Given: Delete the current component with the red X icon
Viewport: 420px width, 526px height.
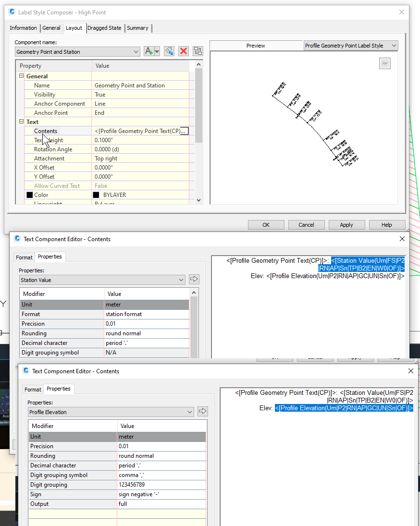Looking at the screenshot, I should click(x=184, y=51).
